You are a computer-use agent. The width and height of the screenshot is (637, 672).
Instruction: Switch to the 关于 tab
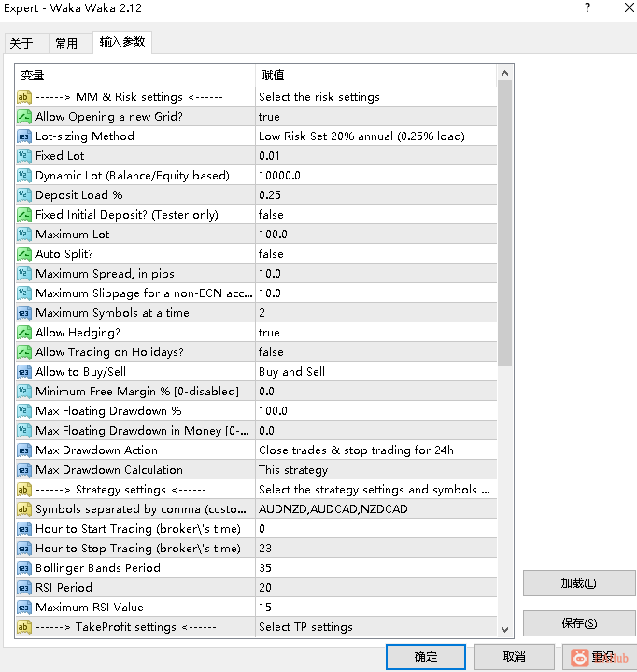point(26,43)
